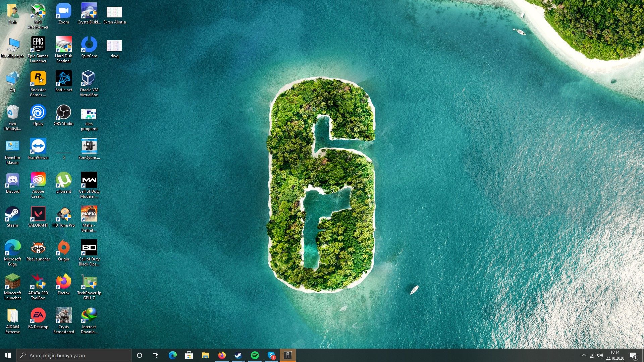
Task: Open Spotify from the taskbar
Action: pos(255,355)
